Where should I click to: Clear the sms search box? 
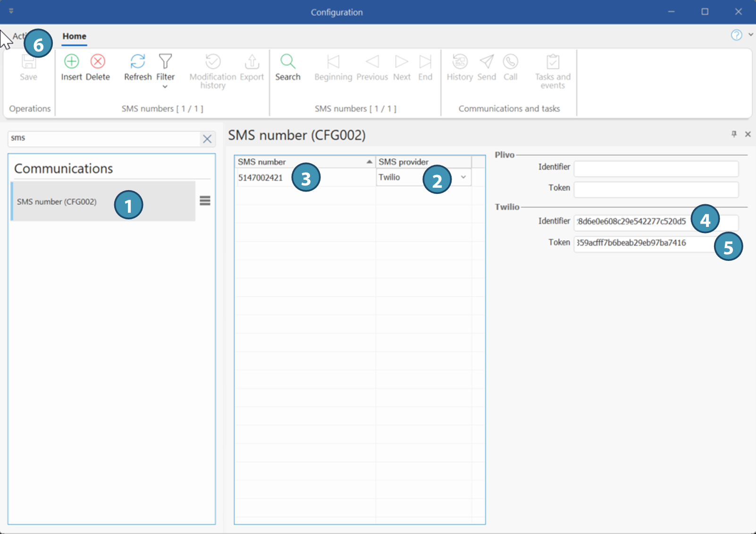(x=207, y=139)
